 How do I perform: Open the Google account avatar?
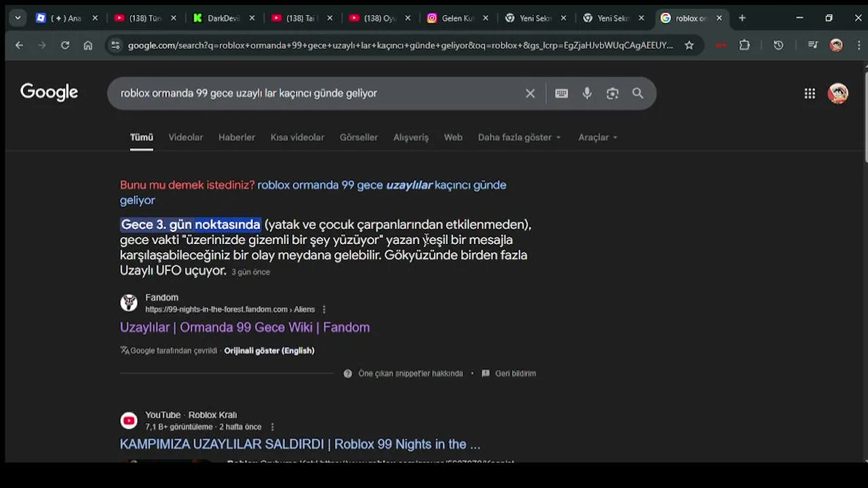838,94
